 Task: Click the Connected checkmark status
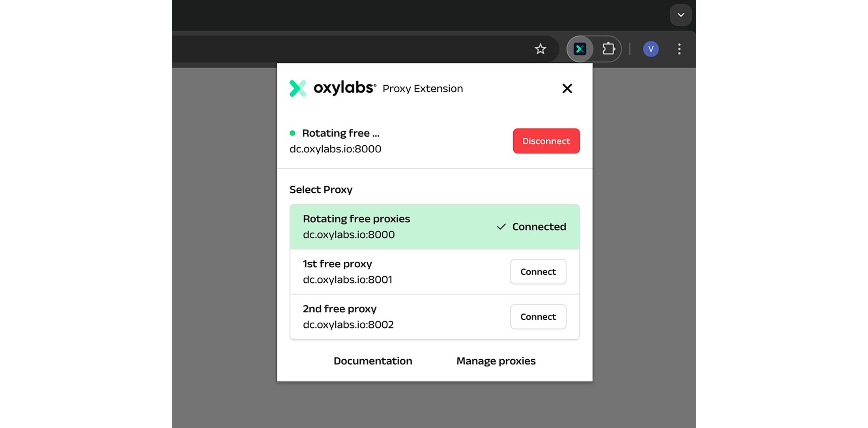pos(531,227)
